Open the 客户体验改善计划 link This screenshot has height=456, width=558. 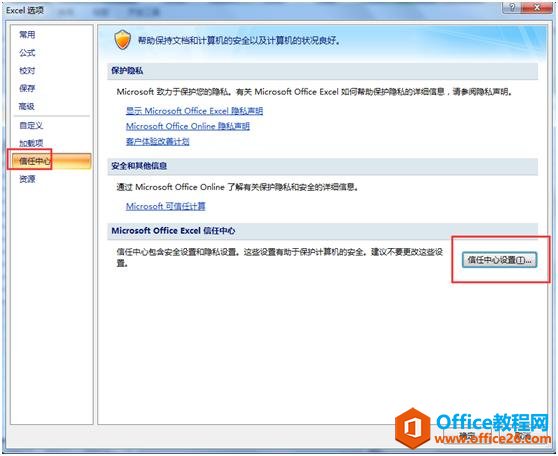[158, 142]
